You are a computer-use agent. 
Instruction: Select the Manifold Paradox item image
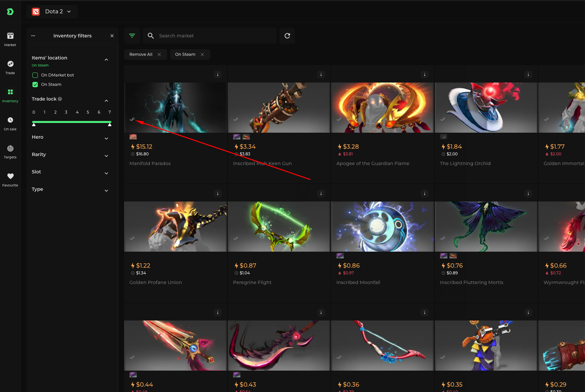coord(176,108)
